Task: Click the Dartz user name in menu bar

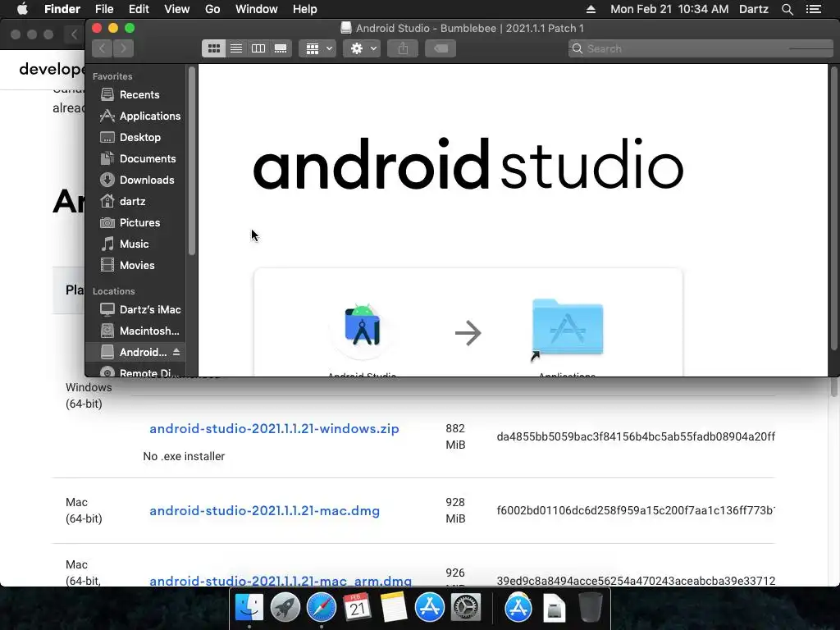Action: [x=754, y=9]
